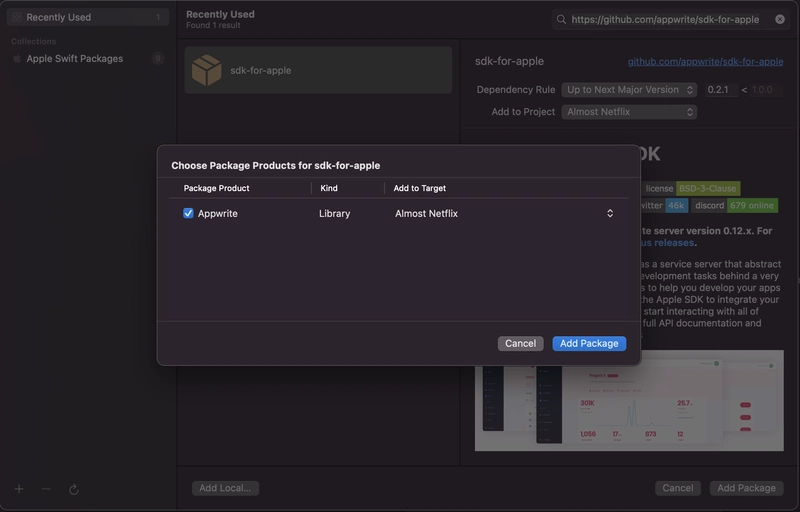Clear the package URL search field
Screen dimensions: 800x512
[x=779, y=19]
